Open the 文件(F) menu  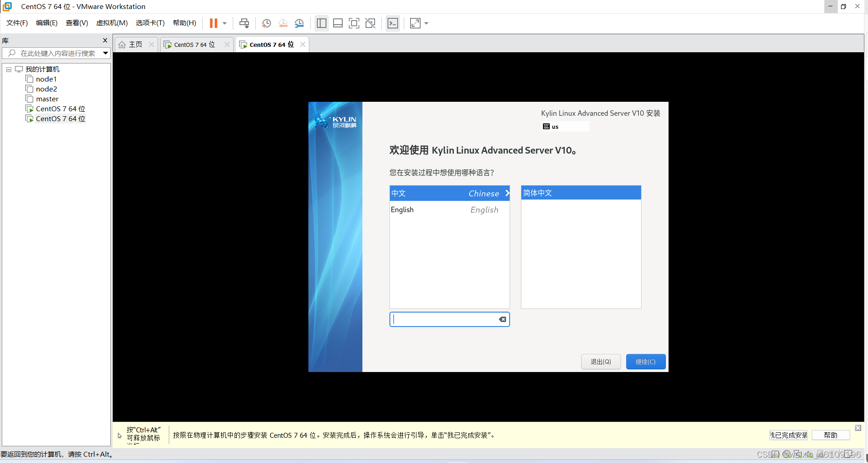tap(17, 23)
